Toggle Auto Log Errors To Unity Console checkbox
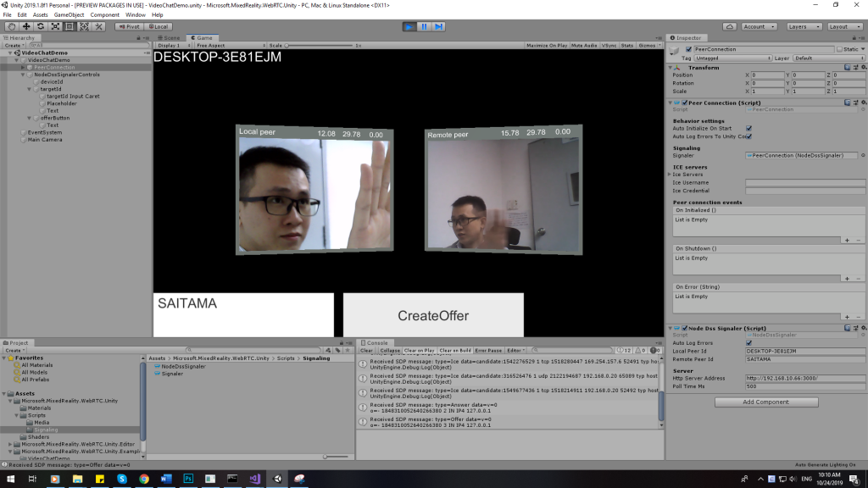The width and height of the screenshot is (868, 488). [x=749, y=136]
